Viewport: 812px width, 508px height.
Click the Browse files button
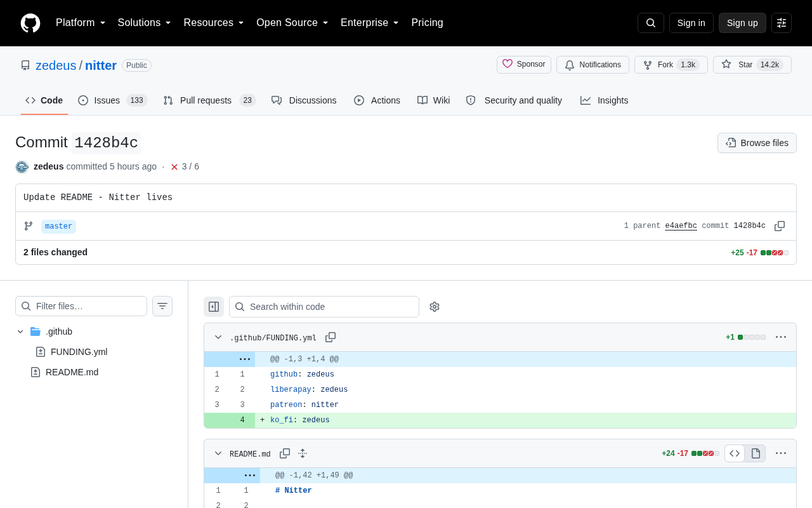click(x=757, y=143)
